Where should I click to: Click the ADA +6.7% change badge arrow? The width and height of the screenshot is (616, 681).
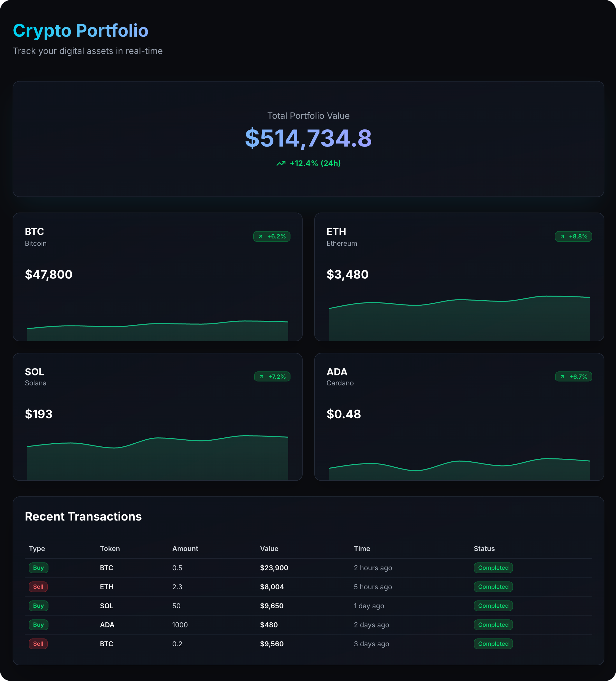tap(563, 377)
